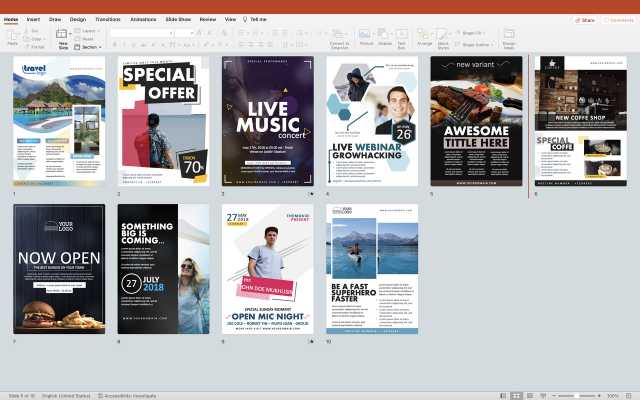Insert a Text Box
The image size is (640, 400).
tap(402, 36)
